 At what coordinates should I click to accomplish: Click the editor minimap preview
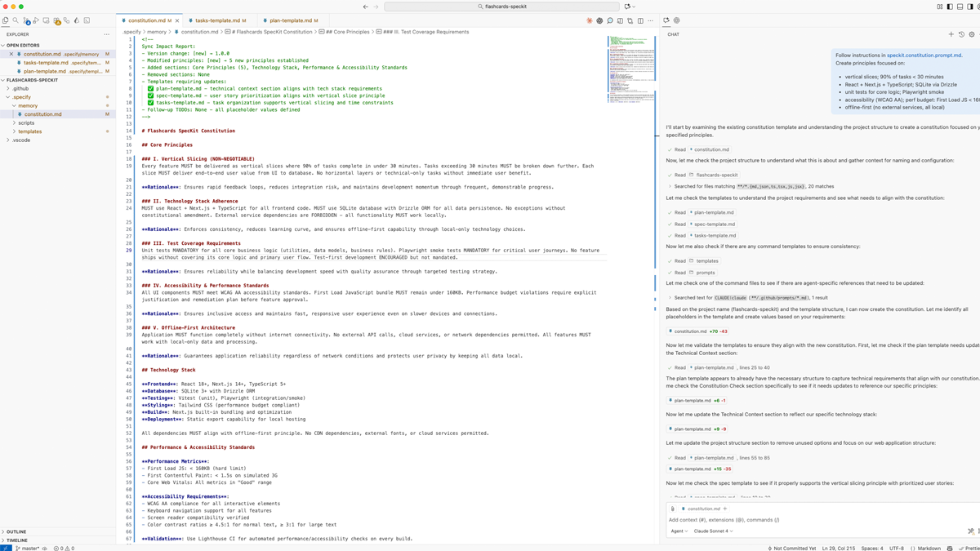(x=631, y=69)
